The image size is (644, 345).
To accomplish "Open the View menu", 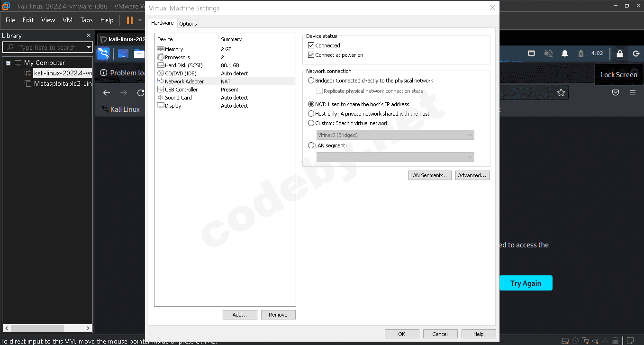I will [48, 20].
